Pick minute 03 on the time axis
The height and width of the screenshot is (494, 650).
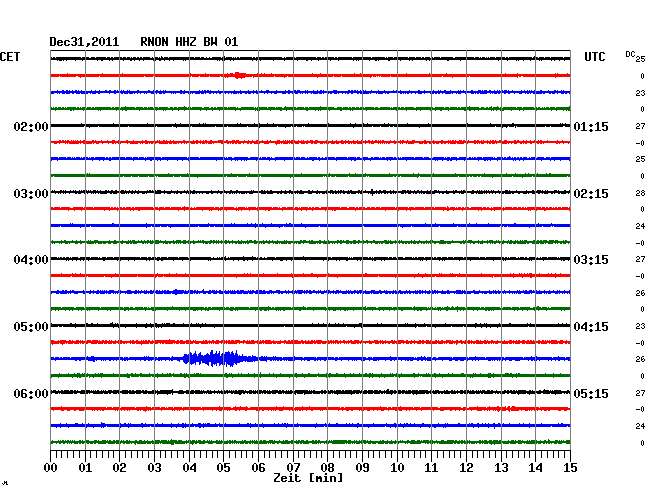(x=154, y=468)
